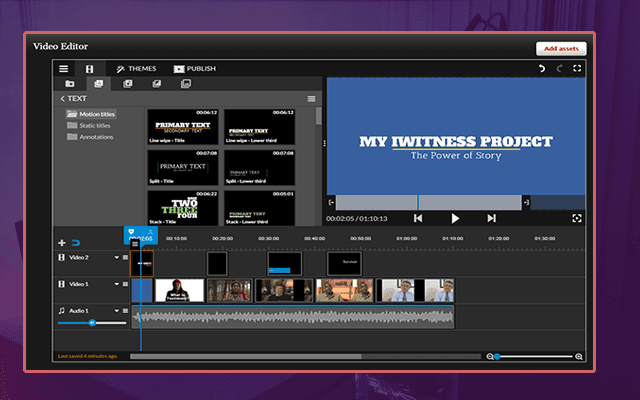Click the redo arrow icon
Image resolution: width=640 pixels, height=400 pixels.
coord(560,68)
